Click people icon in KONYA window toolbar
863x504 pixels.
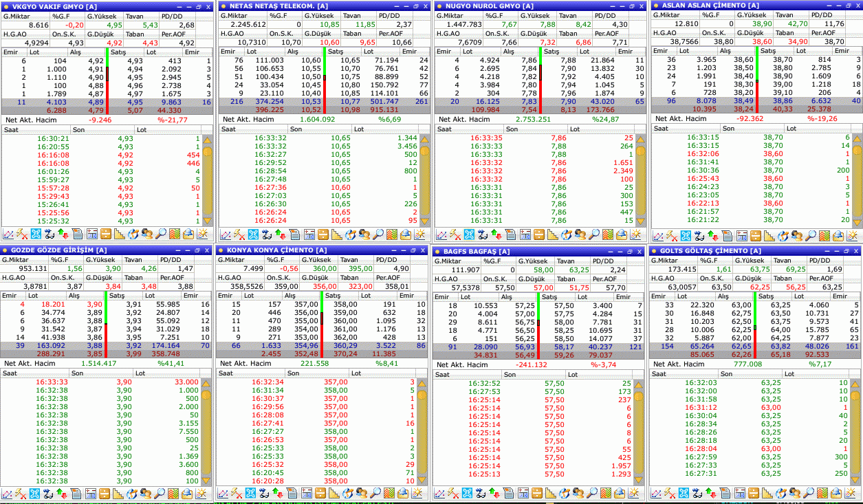click(362, 493)
